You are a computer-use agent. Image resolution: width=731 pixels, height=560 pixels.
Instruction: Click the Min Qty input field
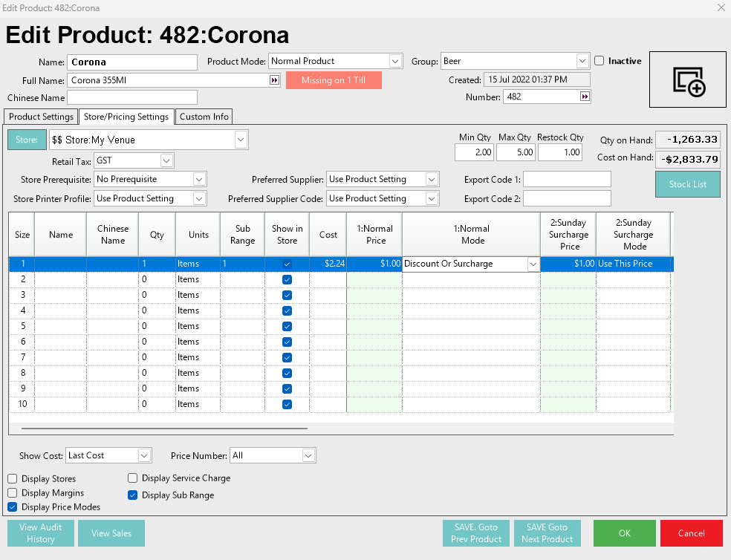[x=474, y=152]
